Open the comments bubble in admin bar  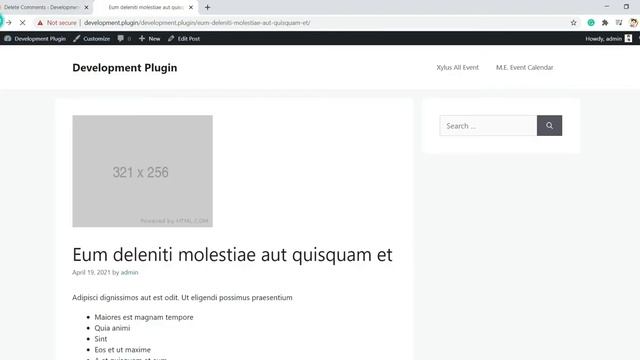click(124, 38)
